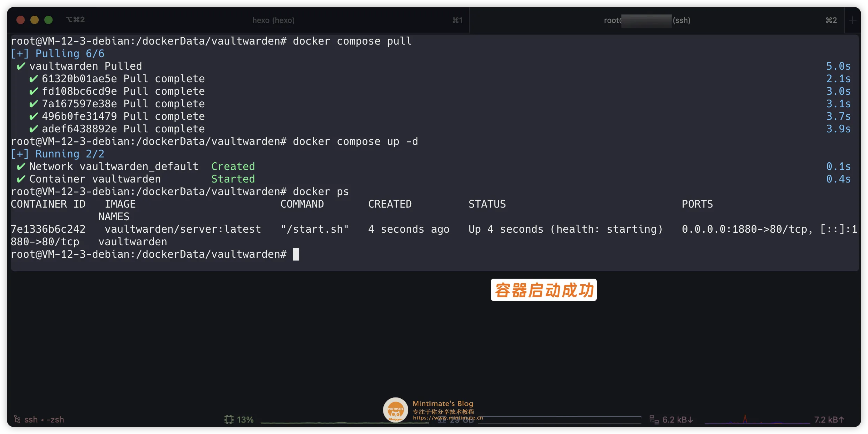The width and height of the screenshot is (868, 434).
Task: Click the PORTS column header
Action: coord(697,204)
